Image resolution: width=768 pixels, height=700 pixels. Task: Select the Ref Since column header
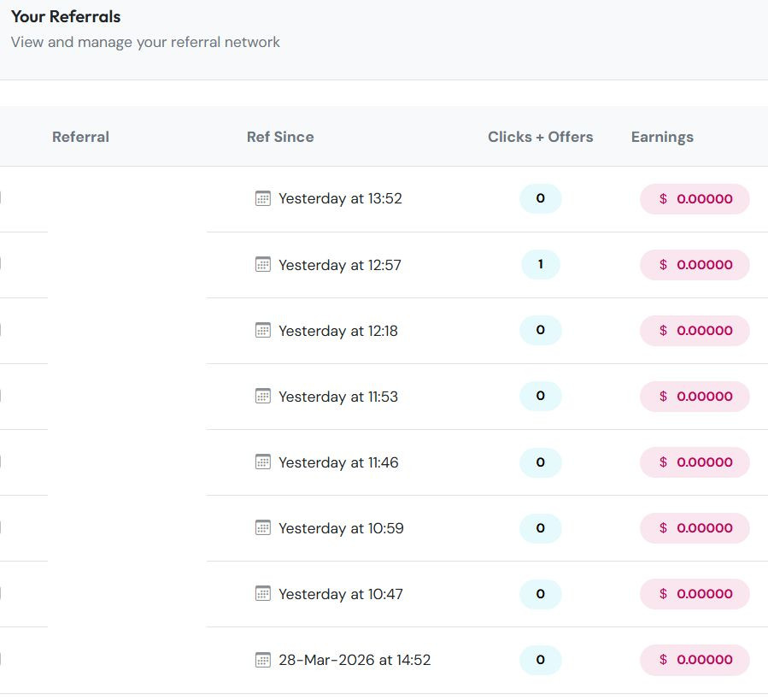pos(280,137)
